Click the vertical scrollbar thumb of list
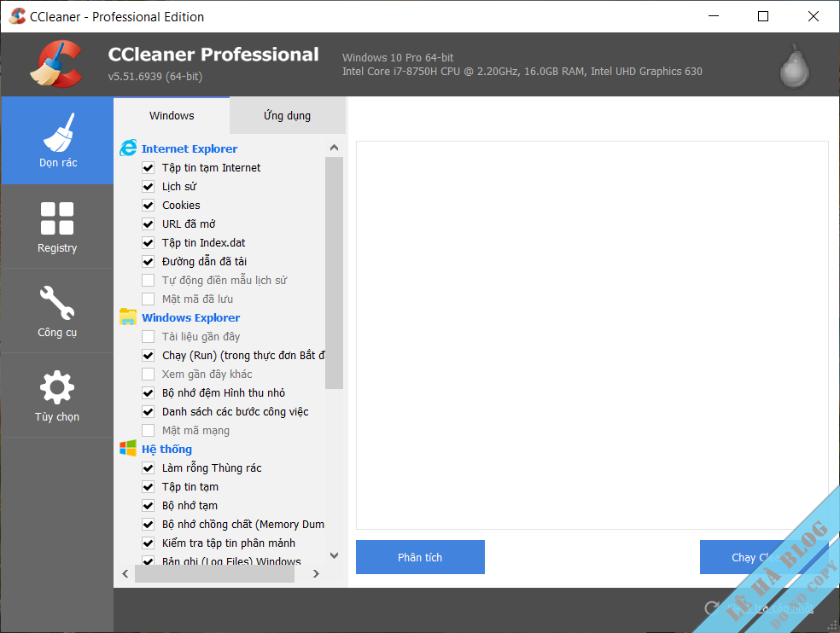This screenshot has height=633, width=840. click(335, 273)
